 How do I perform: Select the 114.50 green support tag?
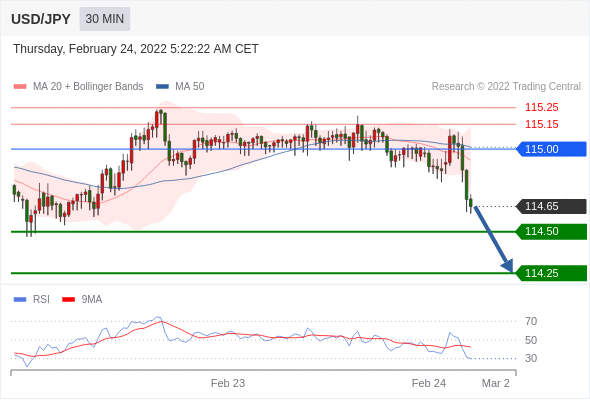coord(551,231)
